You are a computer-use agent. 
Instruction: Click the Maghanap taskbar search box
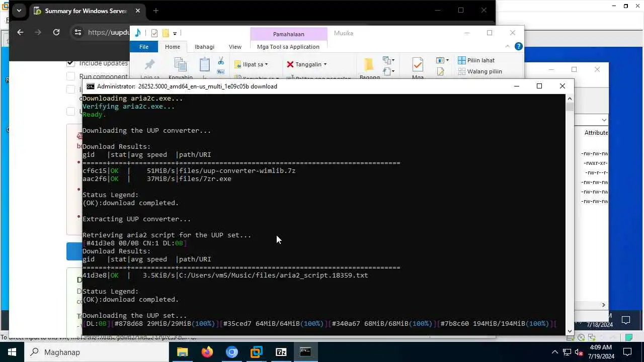(96, 352)
